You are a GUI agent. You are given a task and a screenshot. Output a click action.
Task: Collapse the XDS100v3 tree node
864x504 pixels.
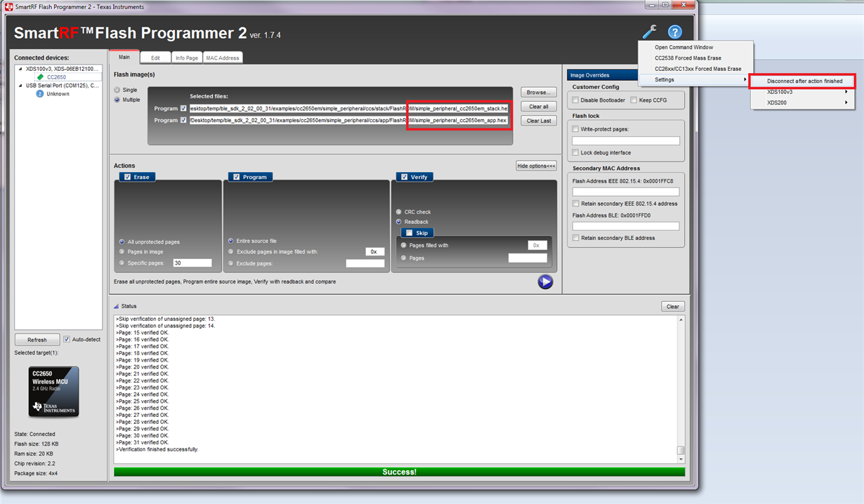[20, 69]
